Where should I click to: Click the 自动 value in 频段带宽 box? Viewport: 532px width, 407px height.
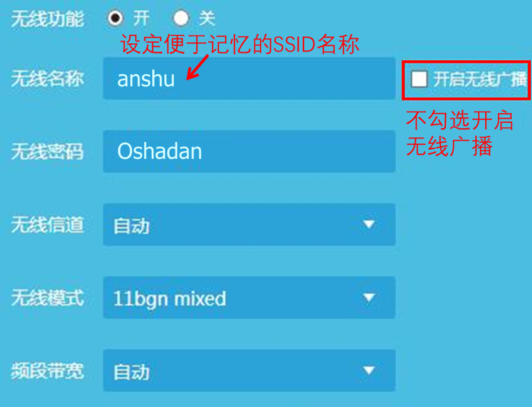(131, 372)
